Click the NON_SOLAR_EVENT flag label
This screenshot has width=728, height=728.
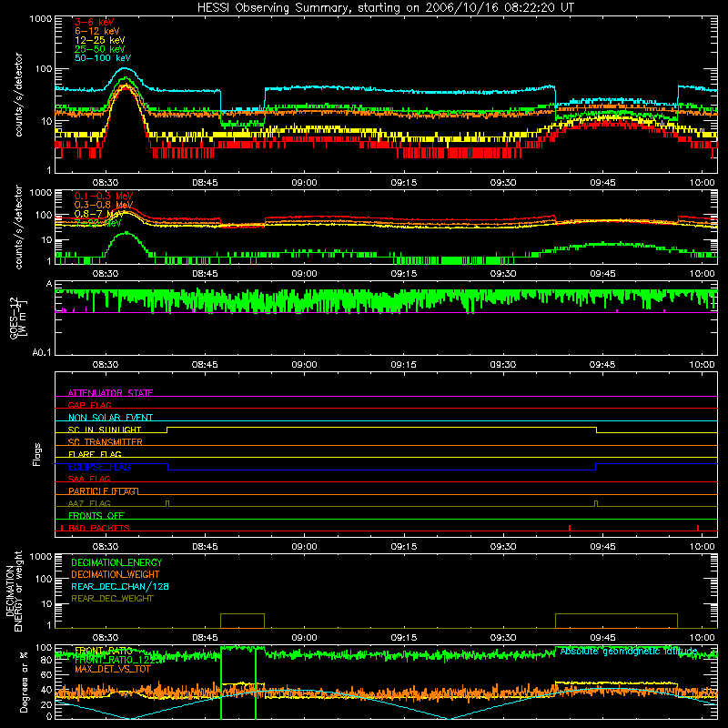click(110, 418)
